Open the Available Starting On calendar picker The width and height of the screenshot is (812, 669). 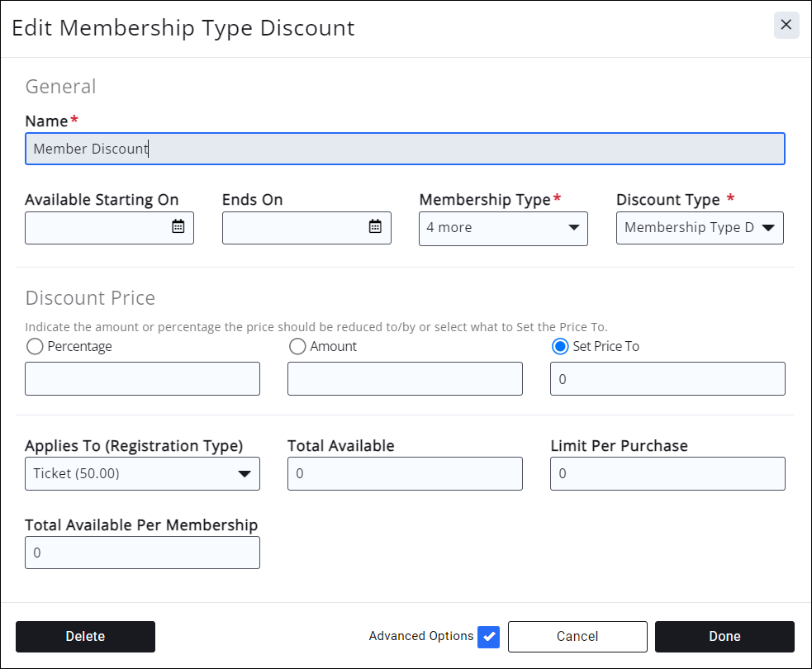point(178,227)
